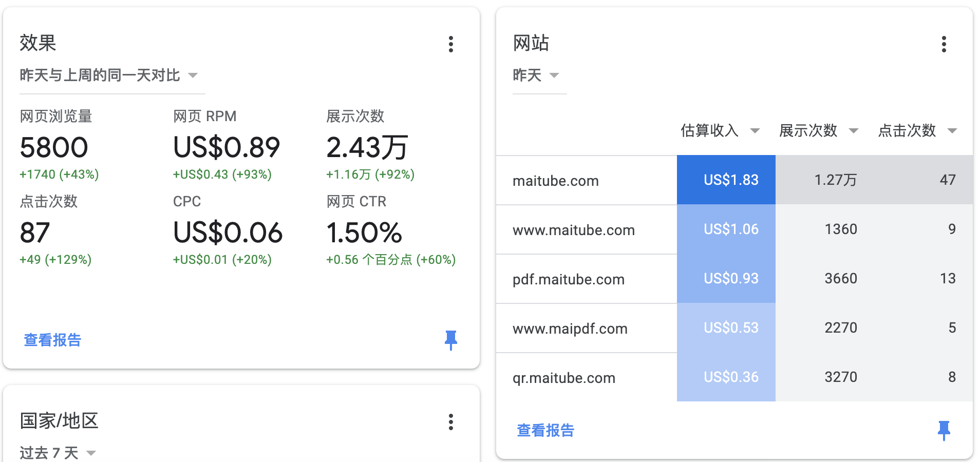Open the 效果 card three-dot menu
Screen dimensions: 980x462
(x=451, y=44)
